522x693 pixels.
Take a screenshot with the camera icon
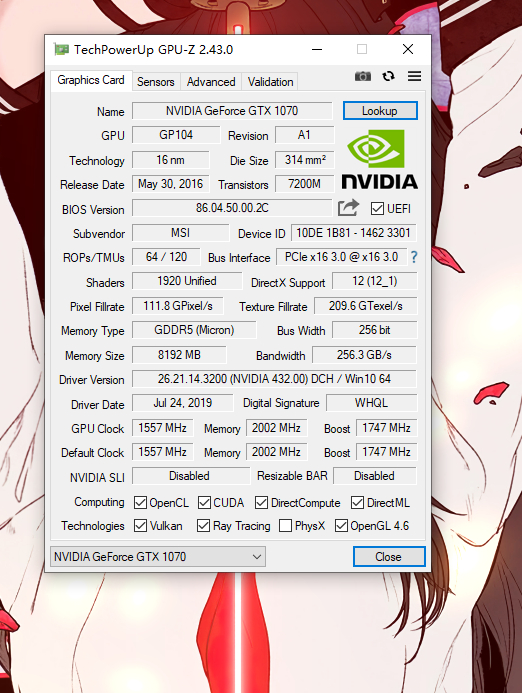362,76
